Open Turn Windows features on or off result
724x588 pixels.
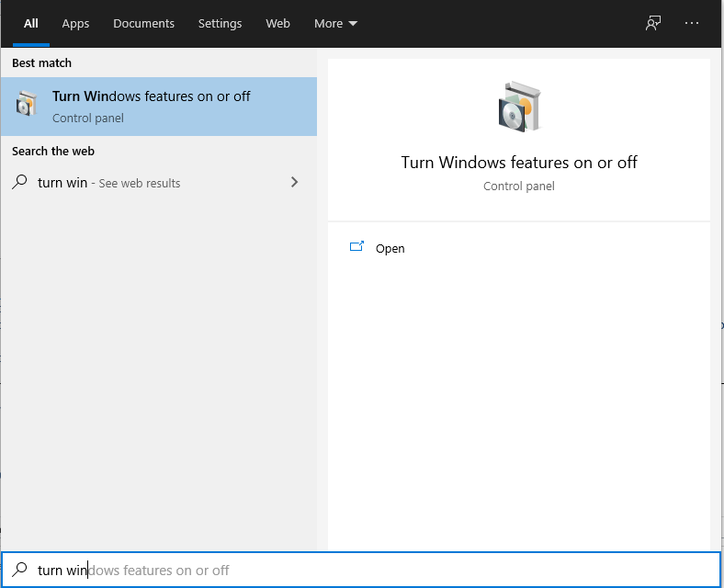[x=152, y=96]
